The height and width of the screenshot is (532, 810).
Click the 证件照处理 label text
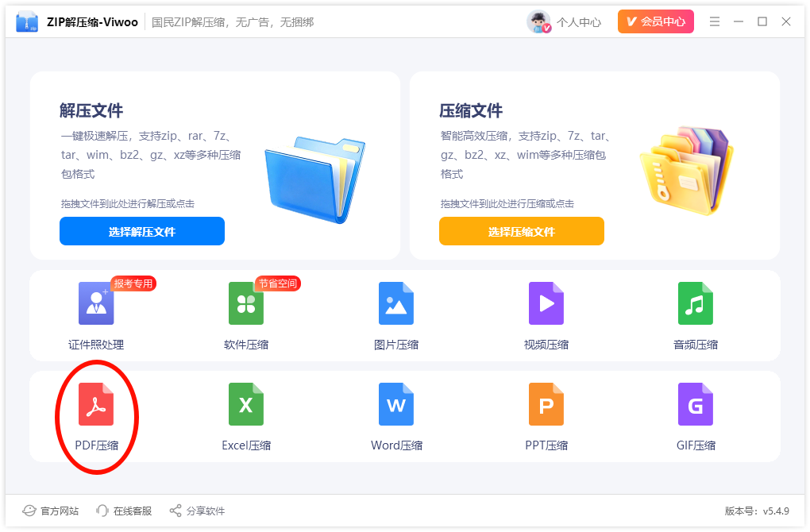pyautogui.click(x=96, y=345)
